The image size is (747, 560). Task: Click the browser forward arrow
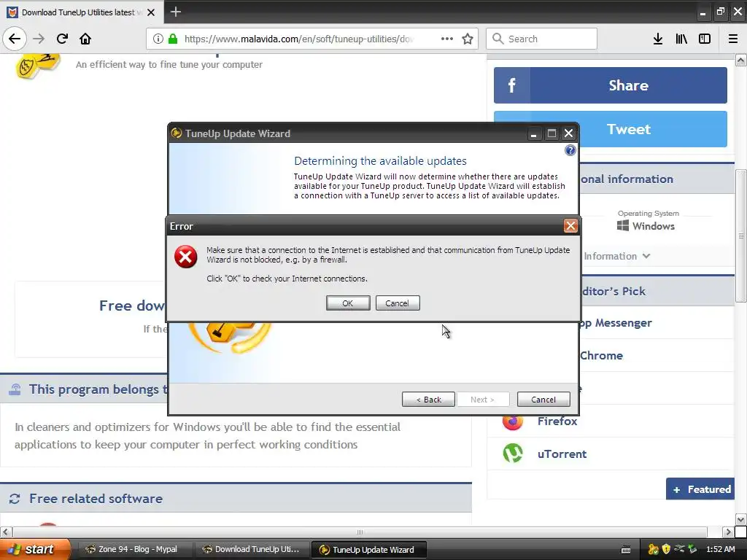tap(39, 39)
